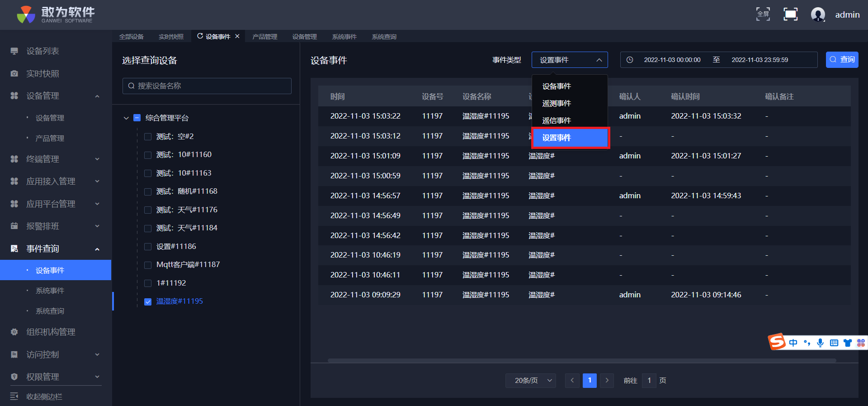Image resolution: width=868 pixels, height=406 pixels.
Task: Click the 收起侧边栏 collapse icon
Action: click(14, 396)
